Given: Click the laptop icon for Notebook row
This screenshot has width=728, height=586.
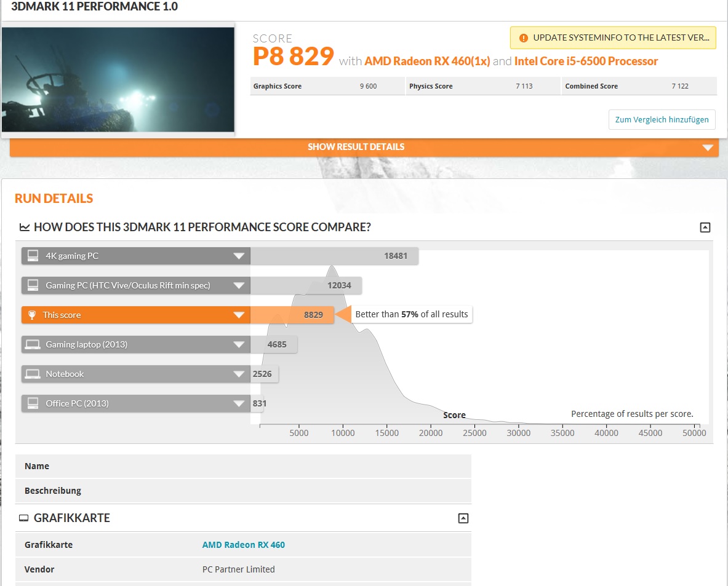Looking at the screenshot, I should click(33, 374).
